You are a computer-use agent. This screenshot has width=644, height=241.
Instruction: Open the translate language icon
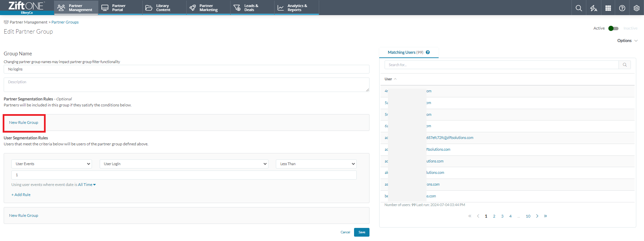point(593,8)
